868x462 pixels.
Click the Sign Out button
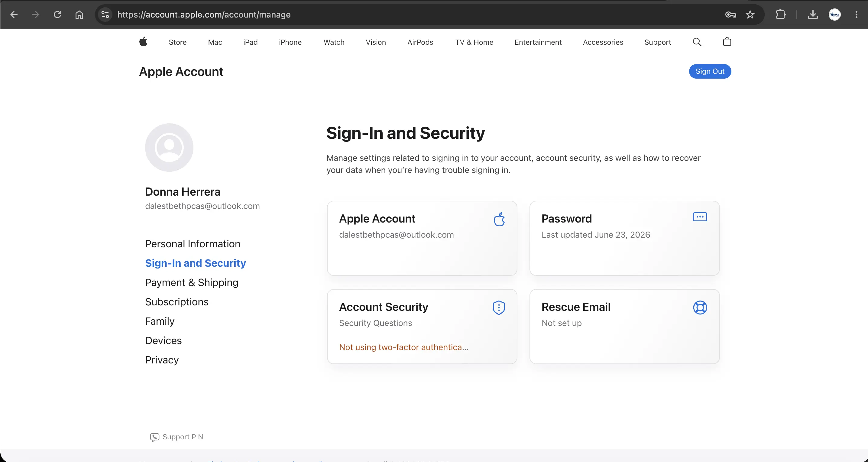710,71
